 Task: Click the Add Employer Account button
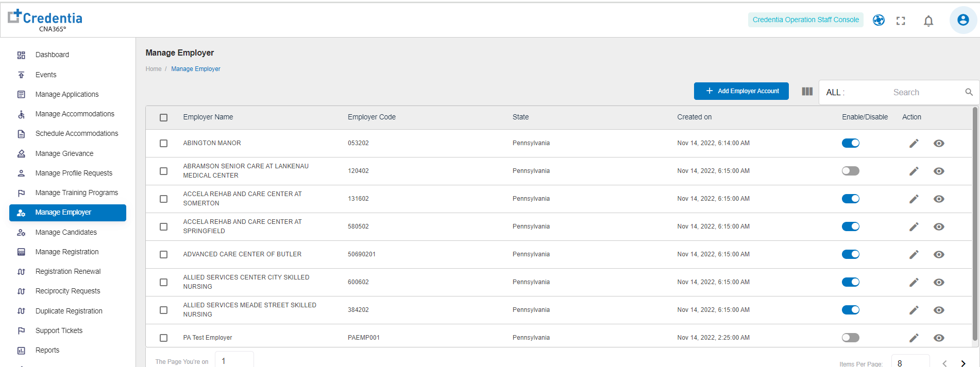pos(741,91)
